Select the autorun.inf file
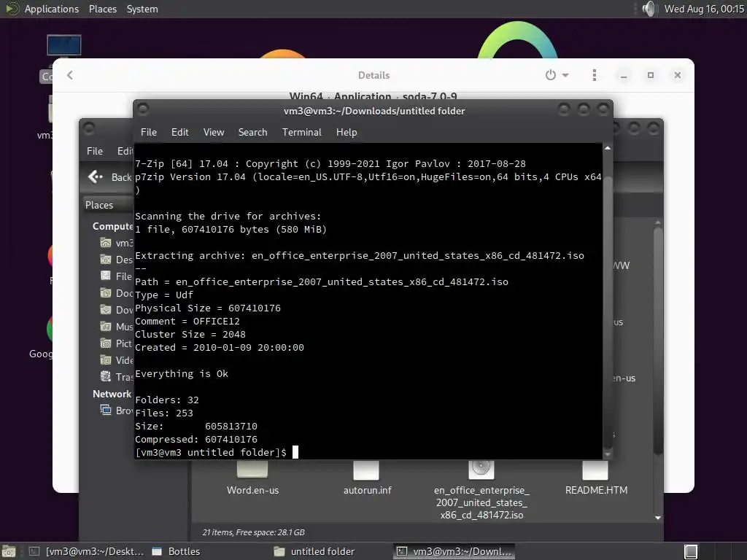This screenshot has height=560, width=747. click(368, 478)
